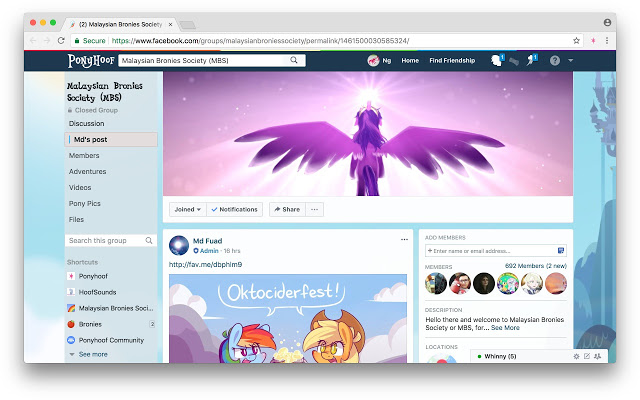The width and height of the screenshot is (640, 400).
Task: Expand description with See More
Action: [x=505, y=328]
